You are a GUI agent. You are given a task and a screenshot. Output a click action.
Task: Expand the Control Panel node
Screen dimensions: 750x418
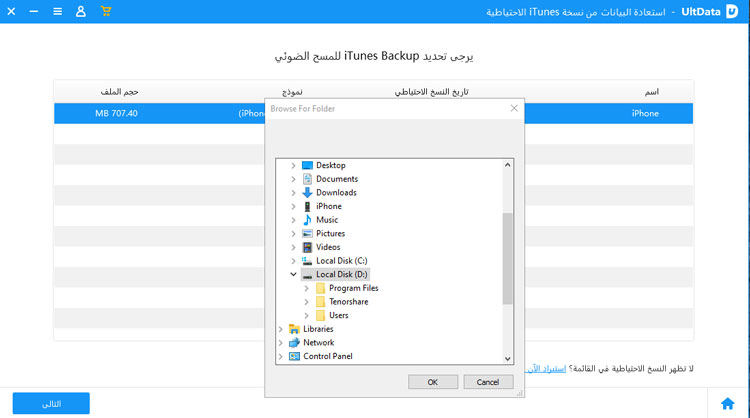click(x=281, y=356)
